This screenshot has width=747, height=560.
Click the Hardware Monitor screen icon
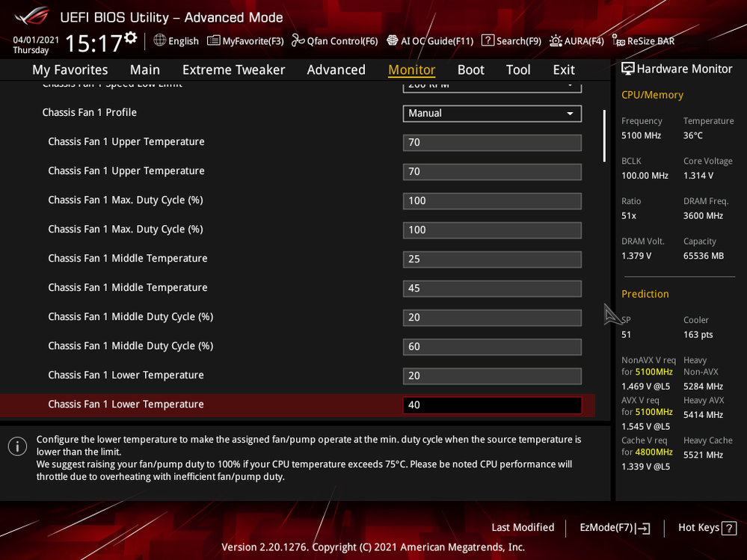(628, 69)
